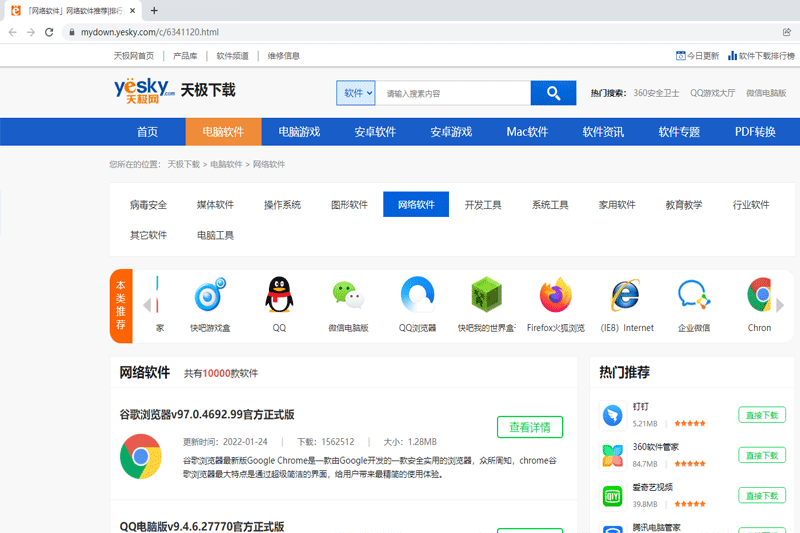Image resolution: width=800 pixels, height=533 pixels.
Task: Click the site lock icon
Action: click(72, 32)
